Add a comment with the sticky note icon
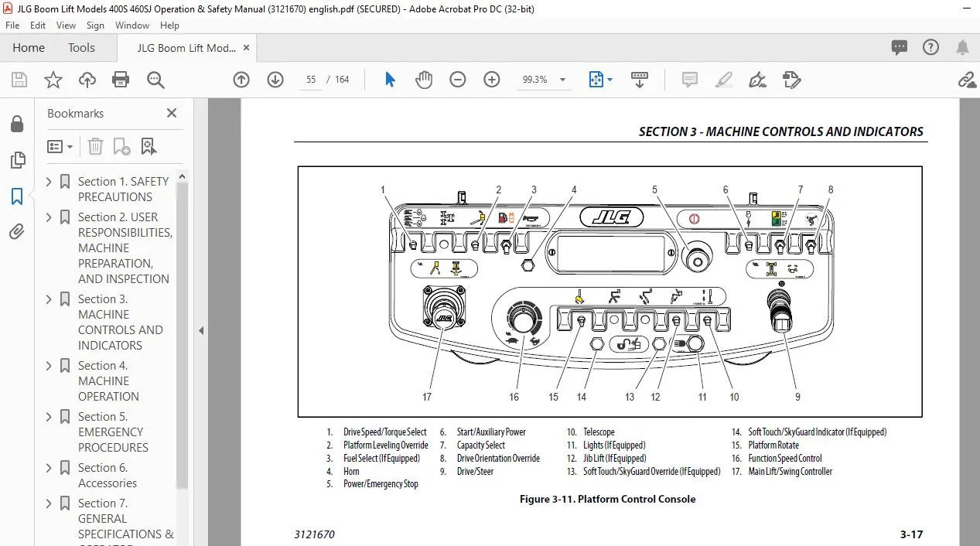This screenshot has height=546, width=980. point(689,80)
